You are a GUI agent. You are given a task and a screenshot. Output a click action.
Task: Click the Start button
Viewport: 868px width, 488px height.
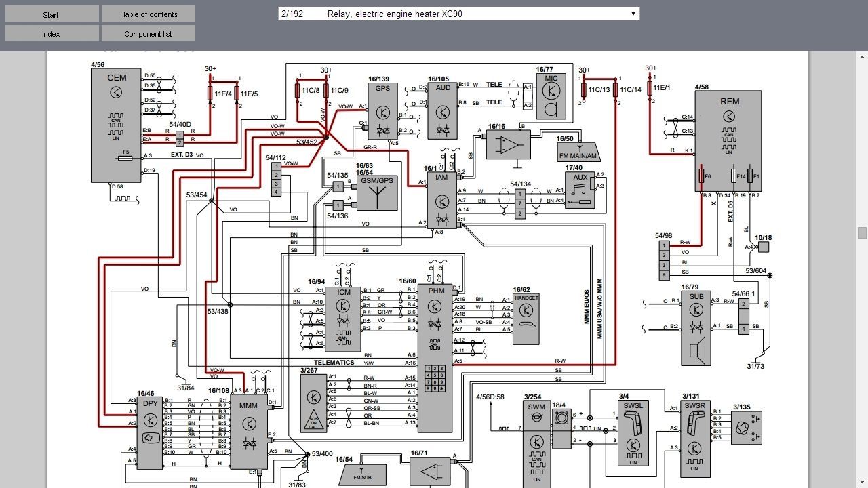point(50,14)
